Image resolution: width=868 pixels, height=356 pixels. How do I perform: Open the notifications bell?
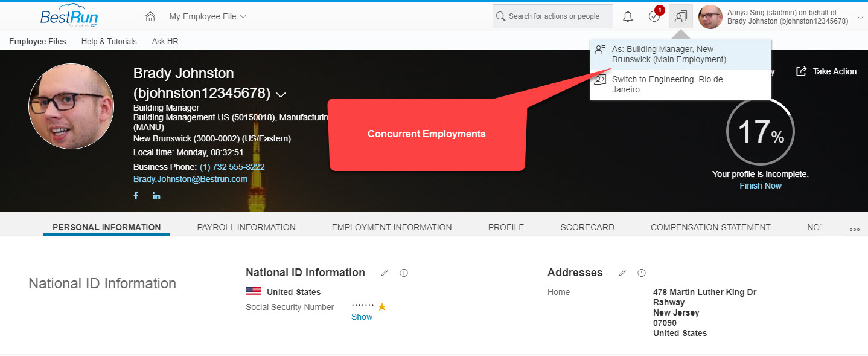pos(628,16)
